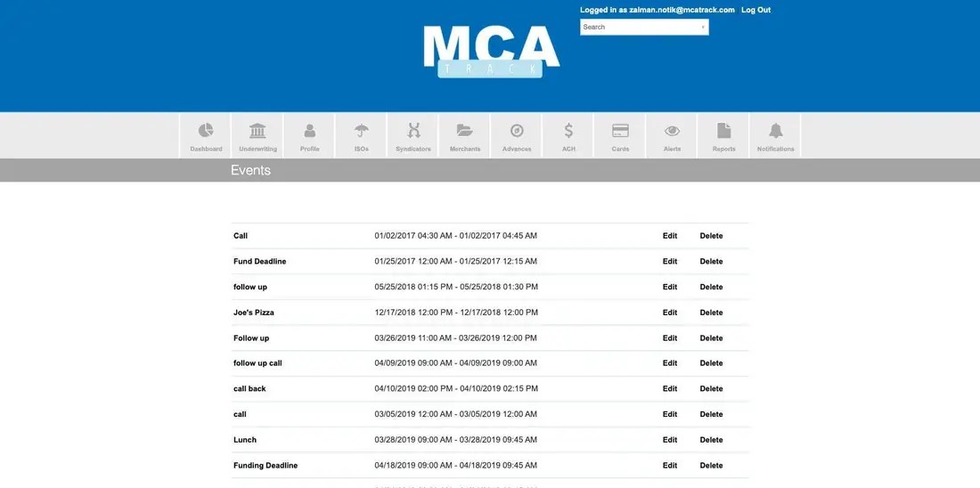This screenshot has width=980, height=488.
Task: Open Underwriting bank building icon
Action: click(x=257, y=131)
